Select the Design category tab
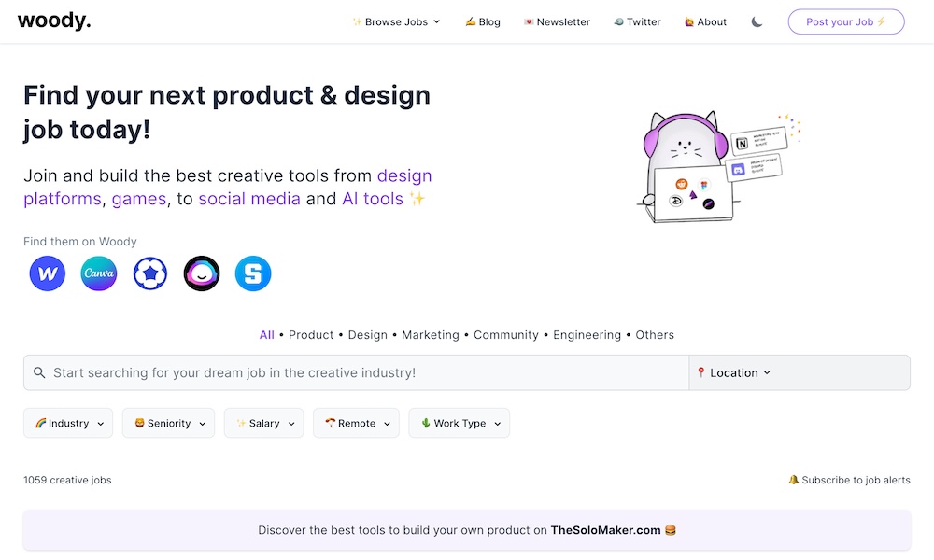934x560 pixels. click(367, 334)
